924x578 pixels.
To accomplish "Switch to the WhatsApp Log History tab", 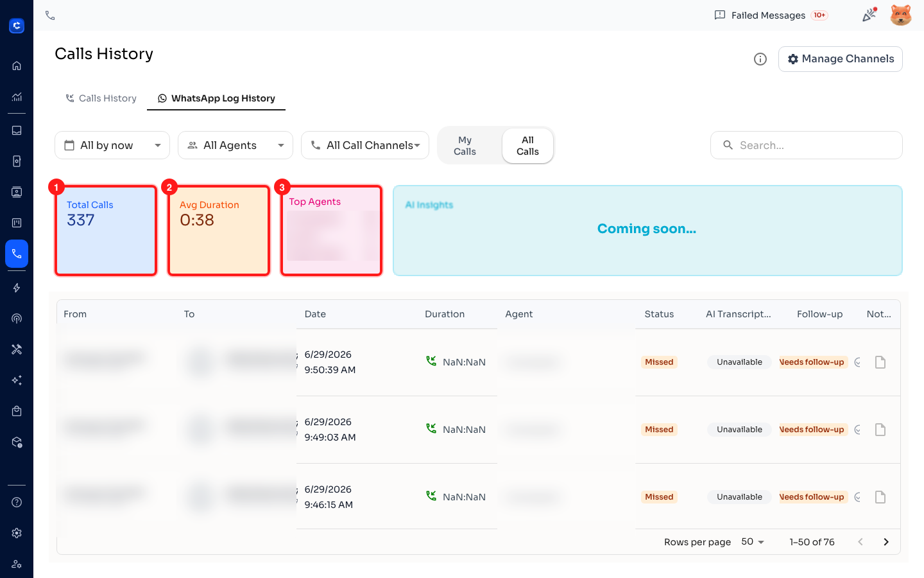I will click(x=216, y=98).
